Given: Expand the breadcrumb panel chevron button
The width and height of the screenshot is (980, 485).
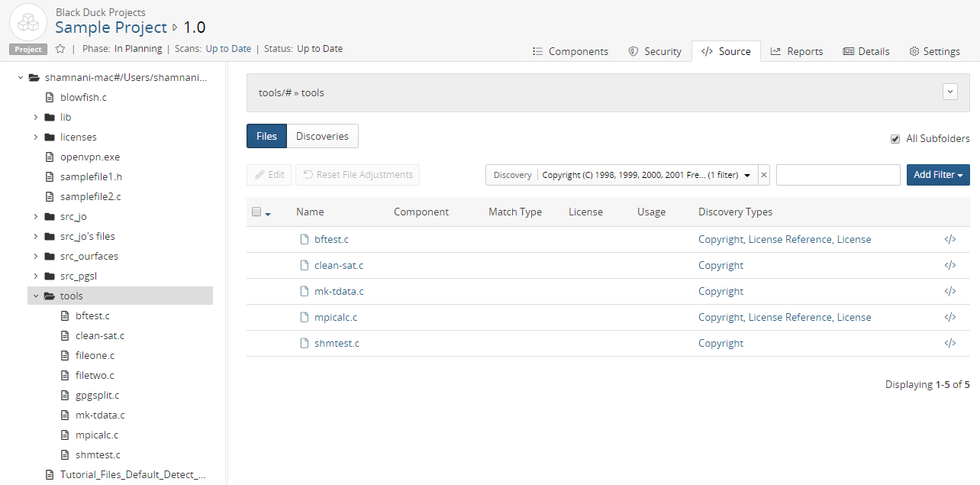Looking at the screenshot, I should tap(949, 92).
